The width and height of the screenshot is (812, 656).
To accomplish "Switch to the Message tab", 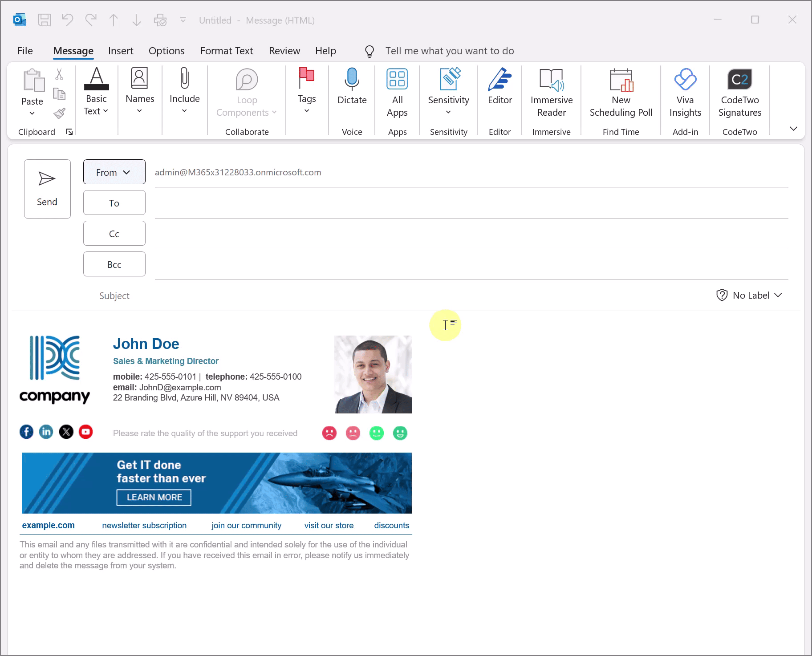I will tap(73, 51).
